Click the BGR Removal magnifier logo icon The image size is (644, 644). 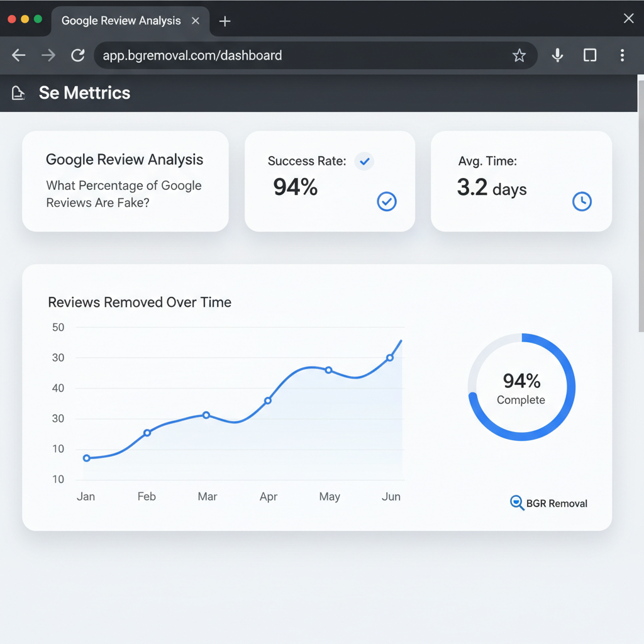pos(517,502)
